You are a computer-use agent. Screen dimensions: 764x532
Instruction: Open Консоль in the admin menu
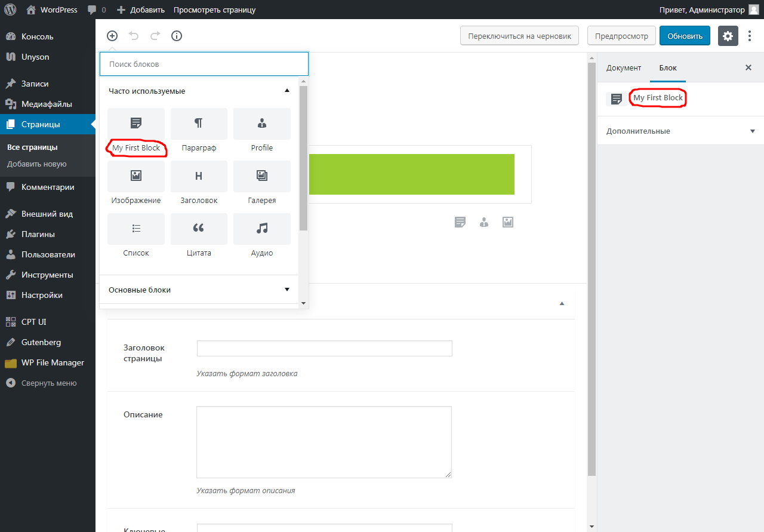[x=48, y=36]
